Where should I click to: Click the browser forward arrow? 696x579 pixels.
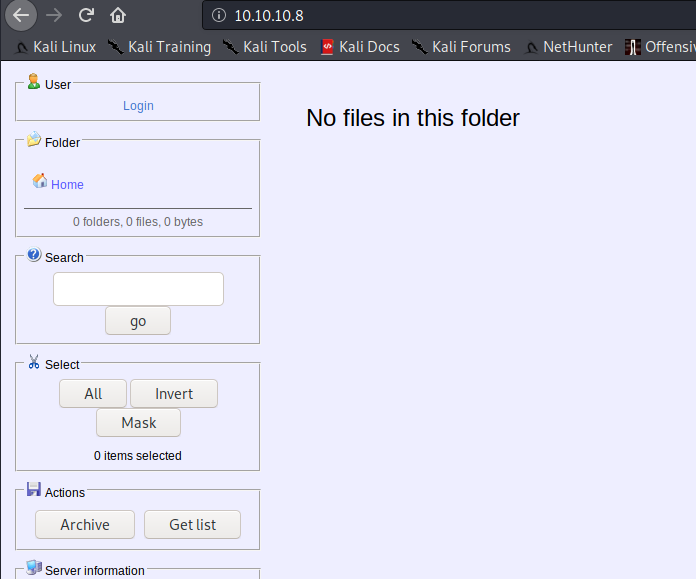click(x=54, y=16)
